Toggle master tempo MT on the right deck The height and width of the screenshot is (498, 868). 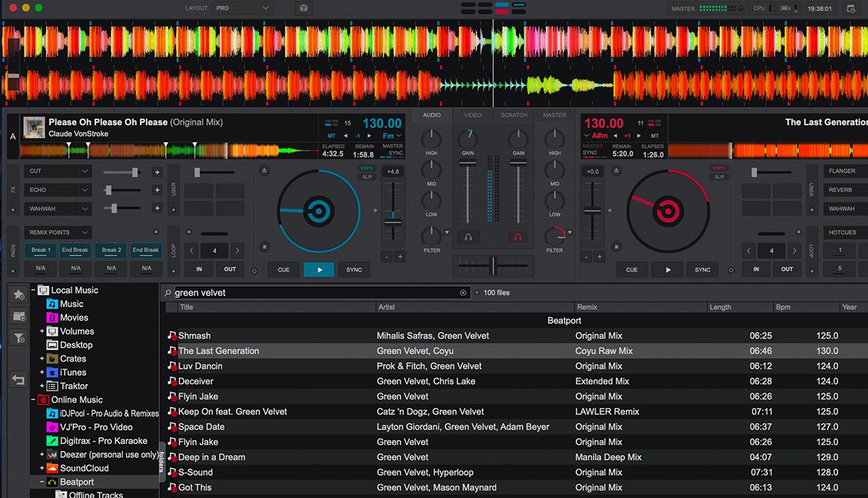pyautogui.click(x=655, y=136)
